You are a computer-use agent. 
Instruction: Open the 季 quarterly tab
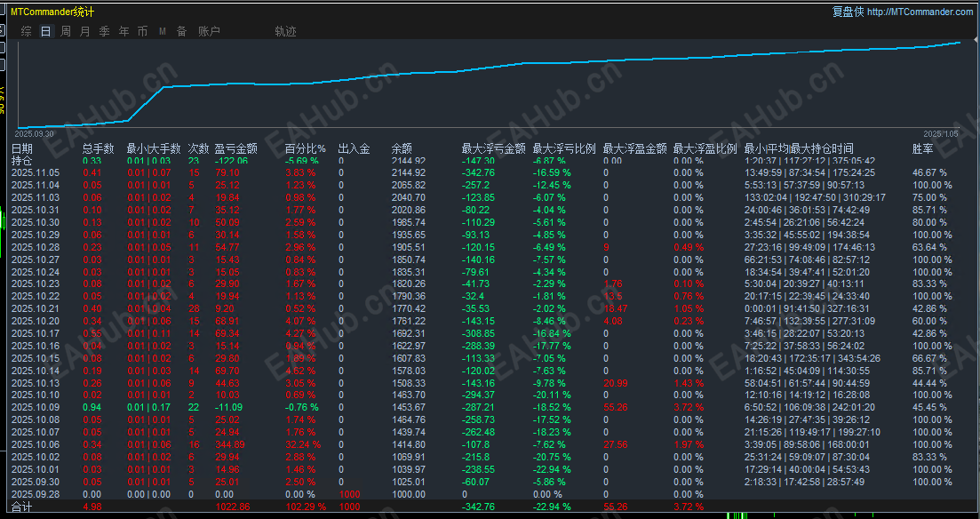tap(104, 31)
